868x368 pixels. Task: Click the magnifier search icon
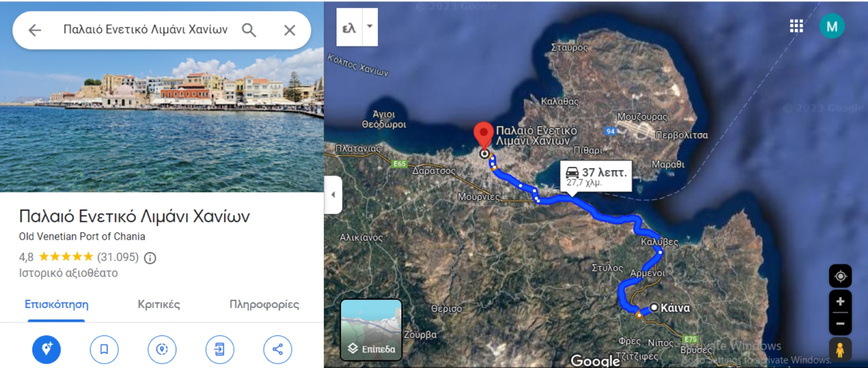click(x=249, y=30)
